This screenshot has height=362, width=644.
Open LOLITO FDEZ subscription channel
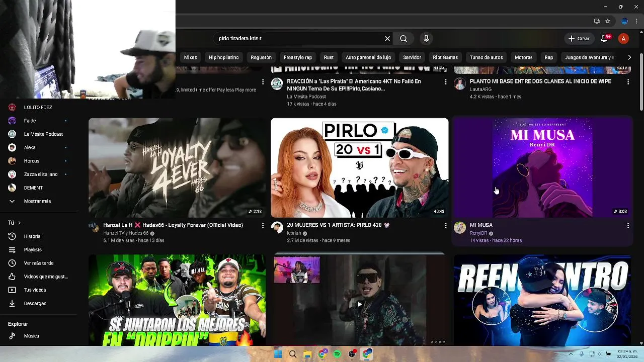point(38,107)
